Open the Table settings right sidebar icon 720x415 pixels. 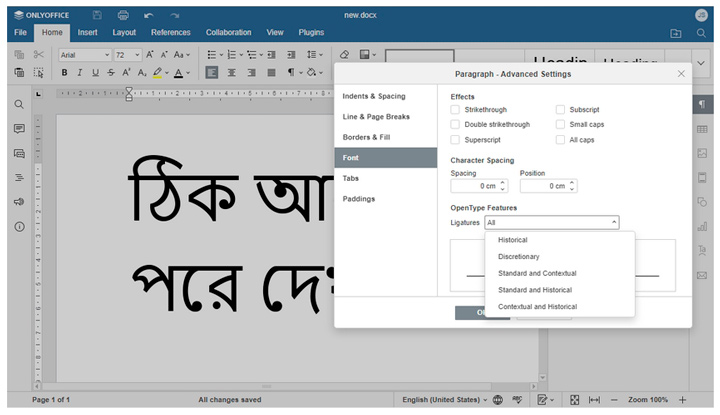pyautogui.click(x=702, y=129)
